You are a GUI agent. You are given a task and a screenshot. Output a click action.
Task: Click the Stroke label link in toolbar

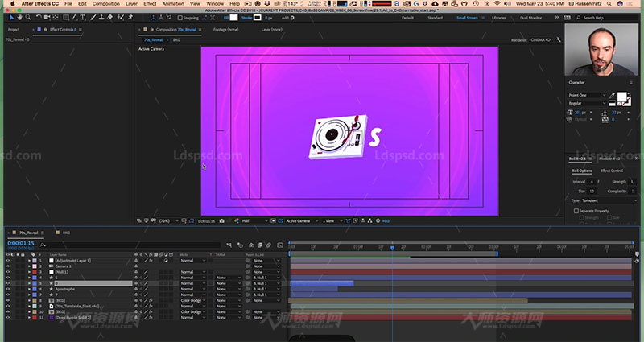(x=246, y=18)
